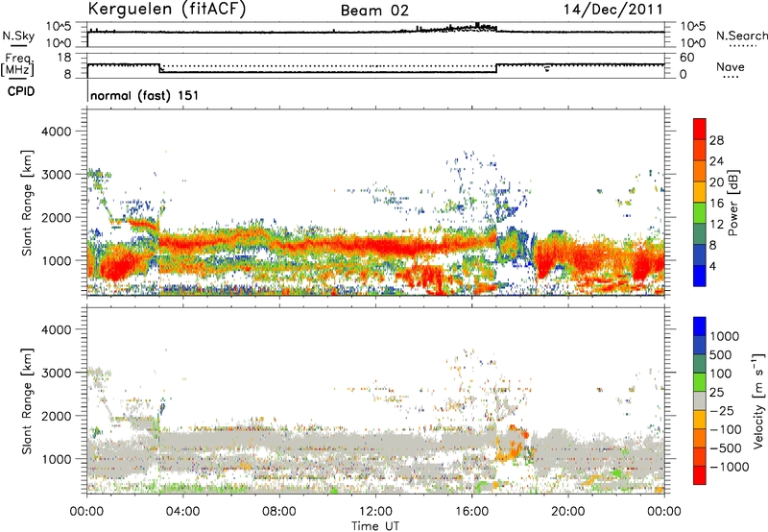Click the 'CPID' row label
The width and height of the screenshot is (768, 532).
[21, 91]
